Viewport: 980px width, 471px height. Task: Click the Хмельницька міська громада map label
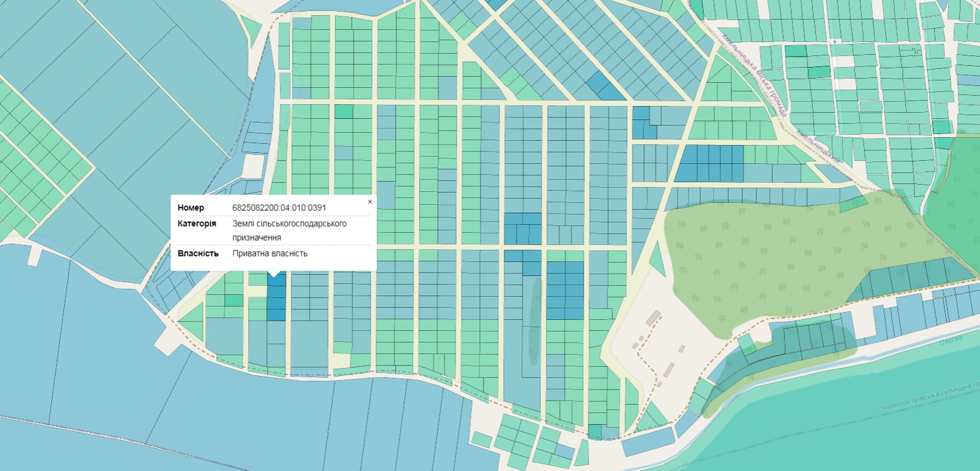coord(754,73)
